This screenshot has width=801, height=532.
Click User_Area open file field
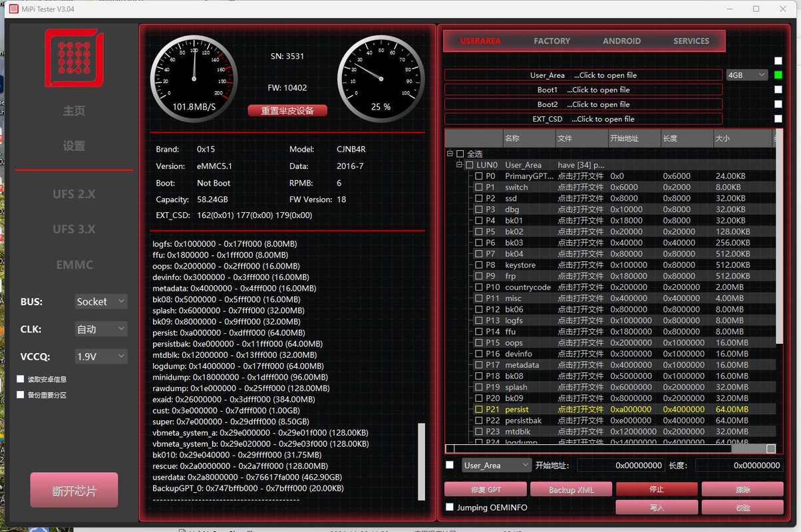[x=583, y=75]
